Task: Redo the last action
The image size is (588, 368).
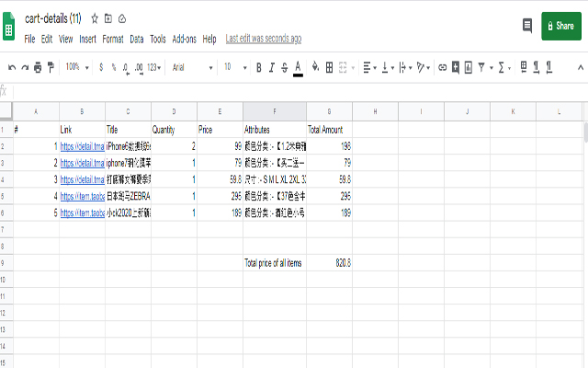Action: coord(25,67)
